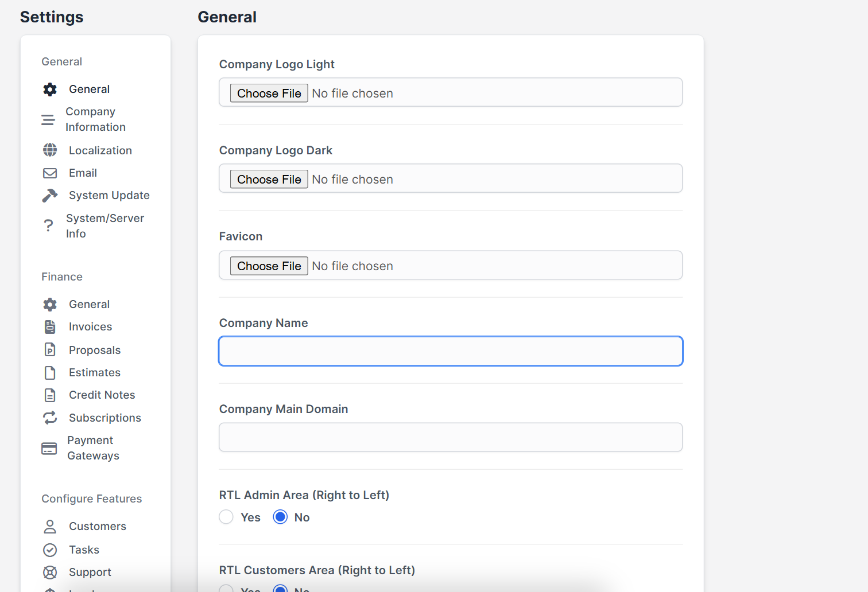Open Tasks feature settings
868x592 pixels.
pos(84,550)
